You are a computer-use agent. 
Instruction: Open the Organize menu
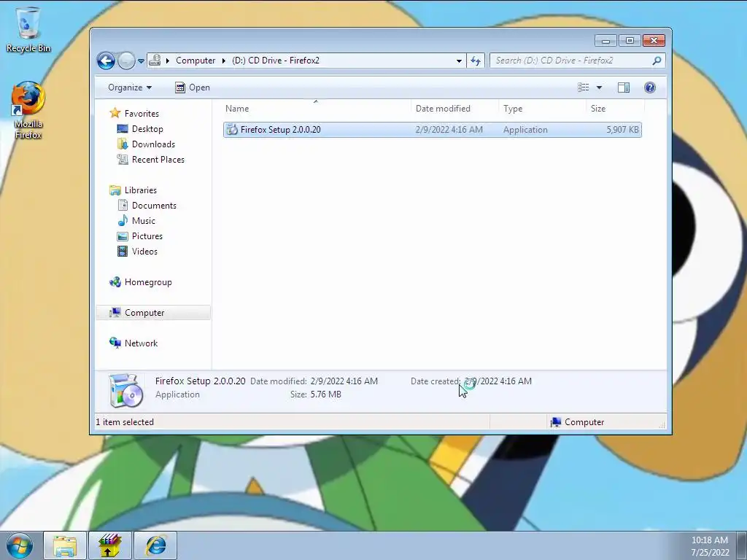point(130,87)
